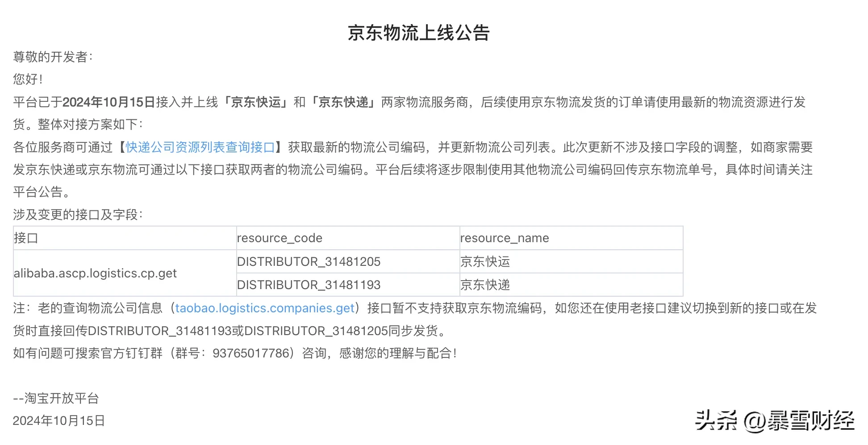
Task: Select the title 京东物流上线公告
Action: (x=419, y=33)
